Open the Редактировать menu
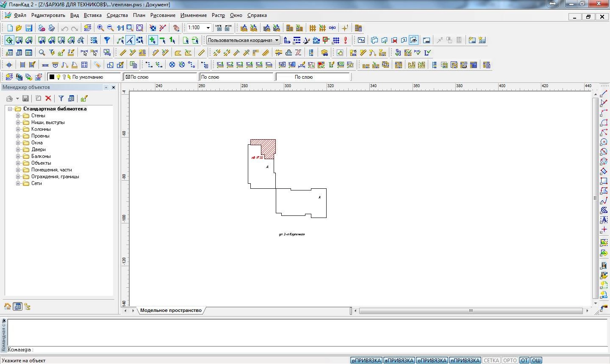610x364 pixels. [48, 15]
